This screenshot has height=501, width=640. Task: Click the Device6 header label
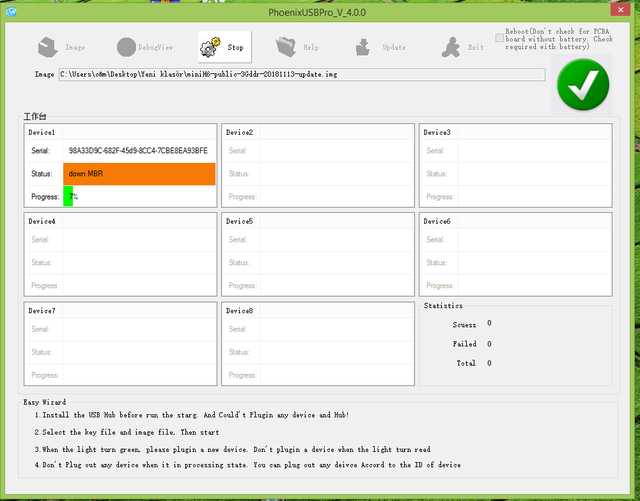(x=437, y=221)
